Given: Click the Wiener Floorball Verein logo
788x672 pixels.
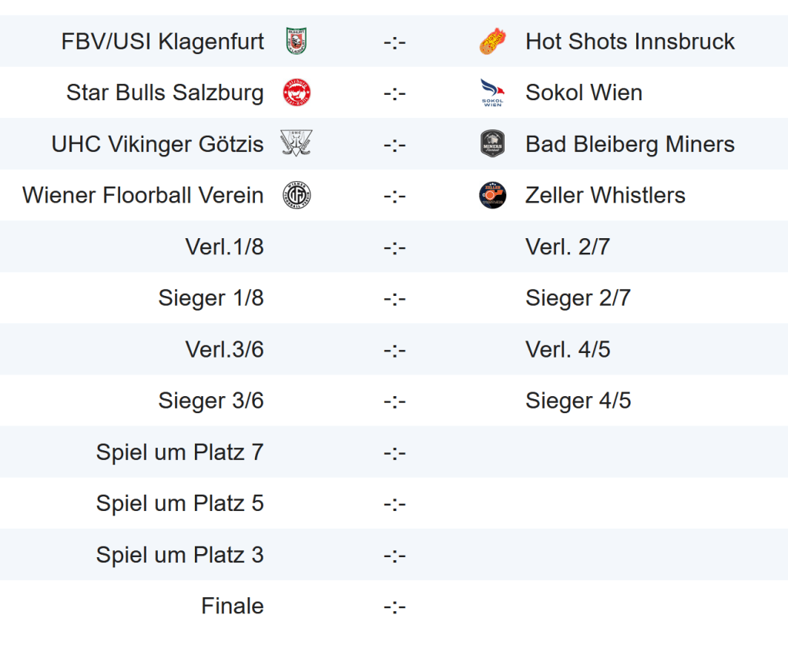Looking at the screenshot, I should click(297, 195).
